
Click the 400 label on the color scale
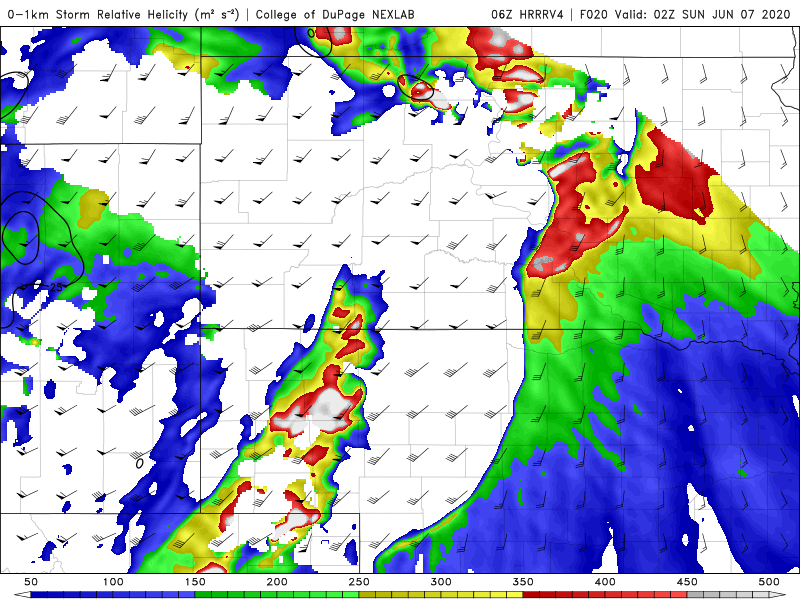(605, 582)
